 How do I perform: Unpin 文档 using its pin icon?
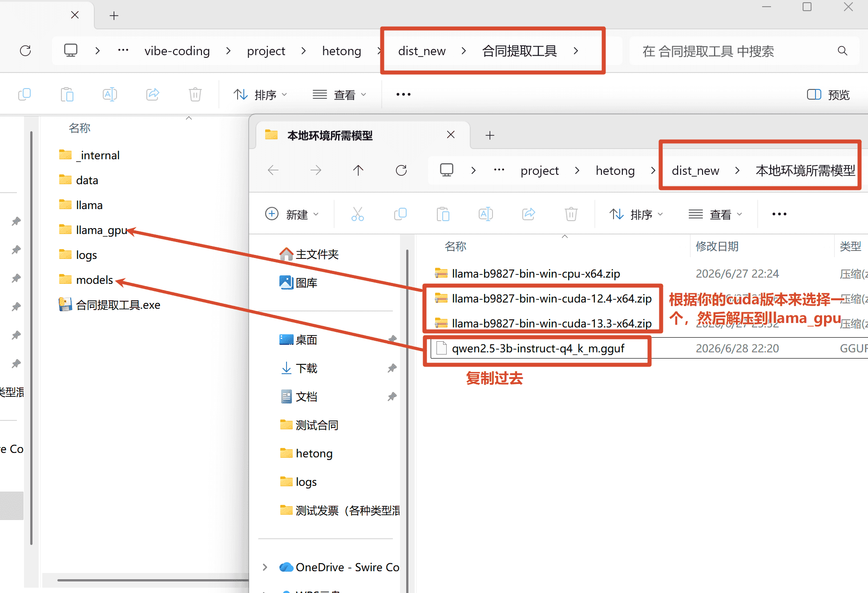coord(392,396)
